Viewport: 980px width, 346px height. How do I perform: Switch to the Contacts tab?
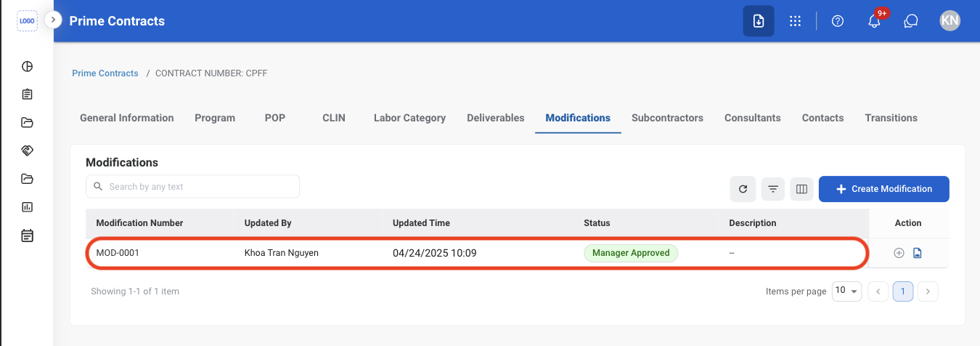pos(822,118)
